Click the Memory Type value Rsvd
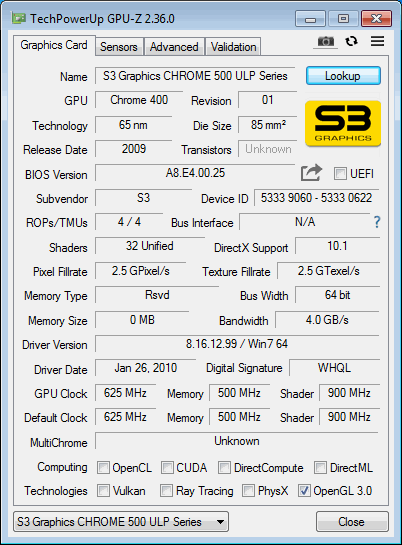 point(157,295)
